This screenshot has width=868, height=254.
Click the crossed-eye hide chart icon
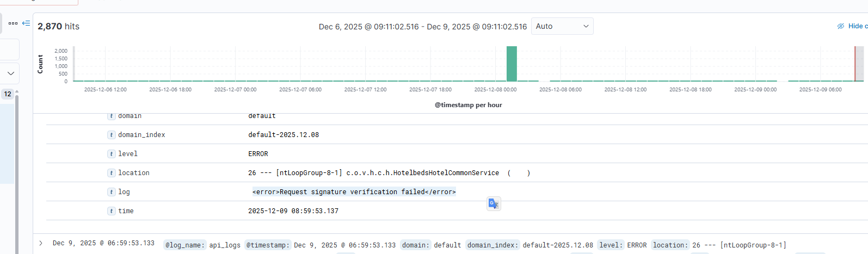point(841,26)
